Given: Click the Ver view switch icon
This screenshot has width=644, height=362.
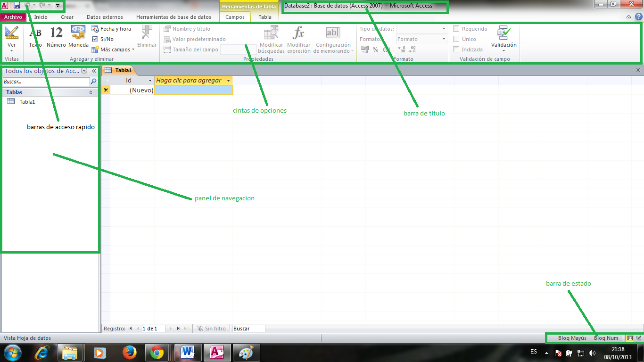Looking at the screenshot, I should point(11,33).
